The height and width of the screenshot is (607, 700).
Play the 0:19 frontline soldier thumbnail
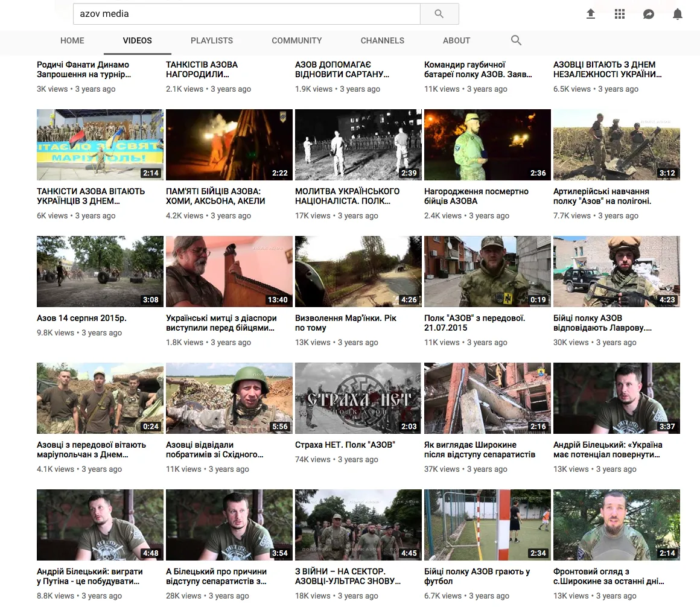(x=487, y=272)
